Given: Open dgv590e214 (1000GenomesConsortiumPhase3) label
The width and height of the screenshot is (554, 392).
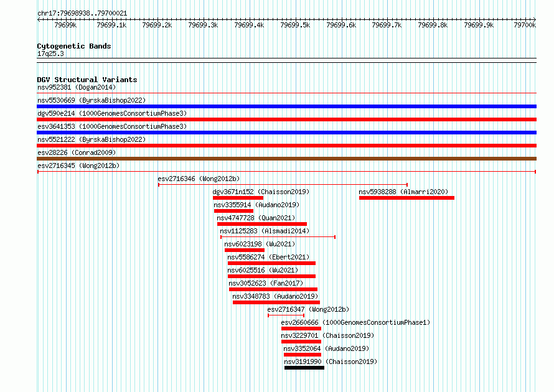Looking at the screenshot, I should pyautogui.click(x=112, y=113).
